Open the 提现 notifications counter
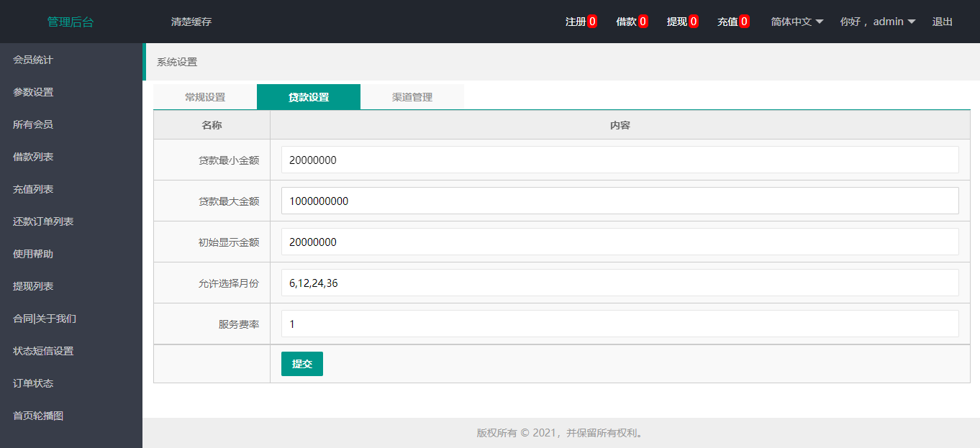The width and height of the screenshot is (980, 448). (683, 22)
